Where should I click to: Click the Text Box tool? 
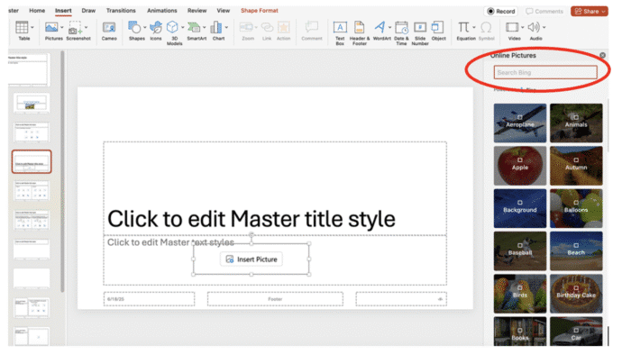point(340,28)
